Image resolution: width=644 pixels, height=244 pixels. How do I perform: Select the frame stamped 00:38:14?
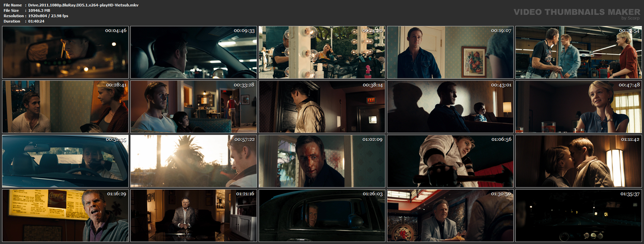tap(322, 107)
